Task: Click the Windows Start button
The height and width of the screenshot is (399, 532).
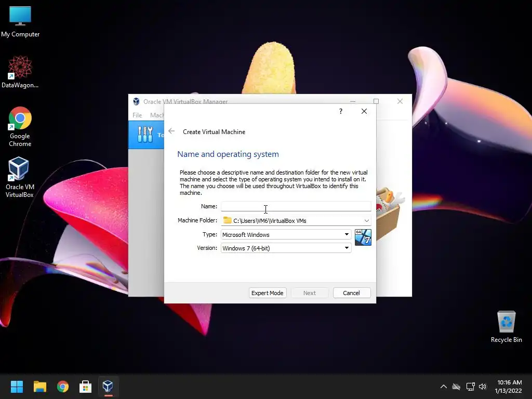Action: point(17,387)
